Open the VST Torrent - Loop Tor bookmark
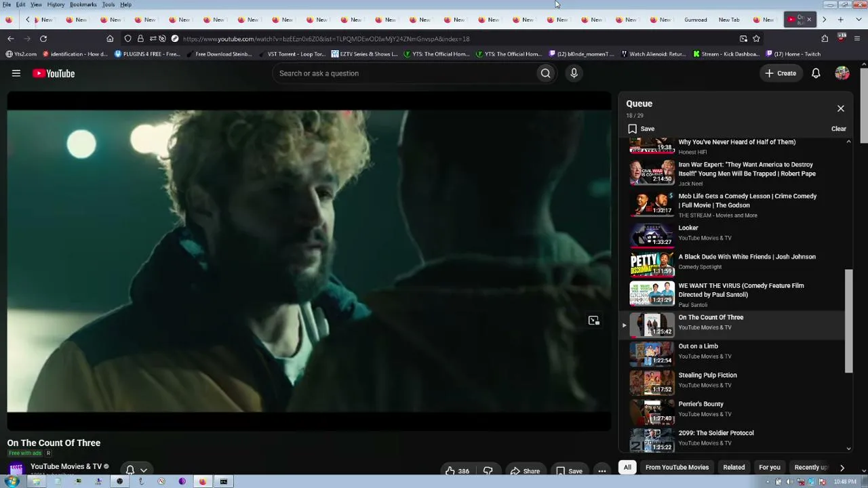Screen dimensions: 868x488 (291, 54)
